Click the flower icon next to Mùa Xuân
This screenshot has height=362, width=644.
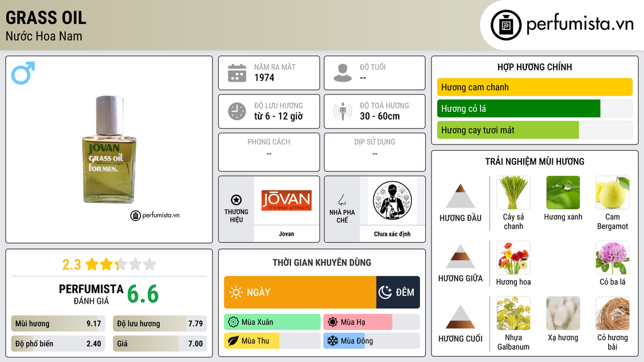pyautogui.click(x=233, y=322)
